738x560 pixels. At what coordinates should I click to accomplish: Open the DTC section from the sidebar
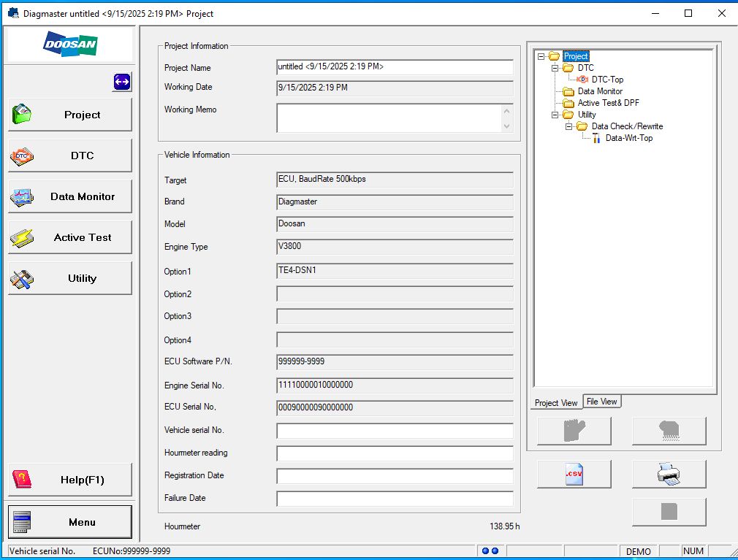point(70,156)
